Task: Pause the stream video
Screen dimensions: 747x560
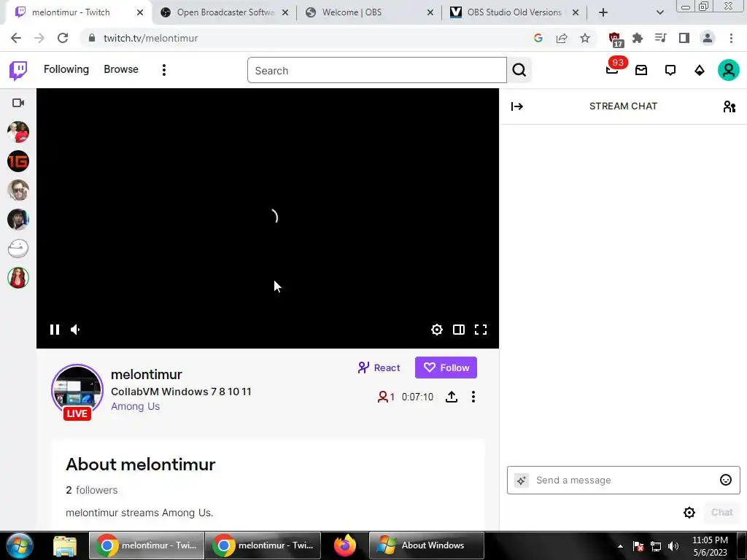Action: 55,330
